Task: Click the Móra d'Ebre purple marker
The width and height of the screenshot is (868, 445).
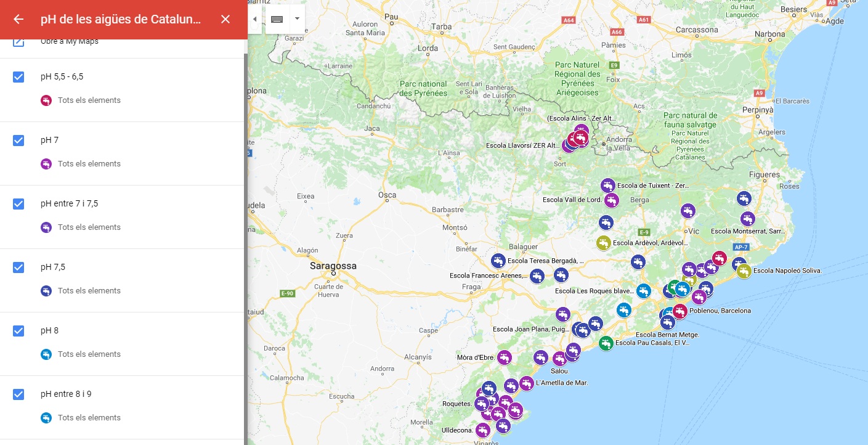Action: point(505,357)
